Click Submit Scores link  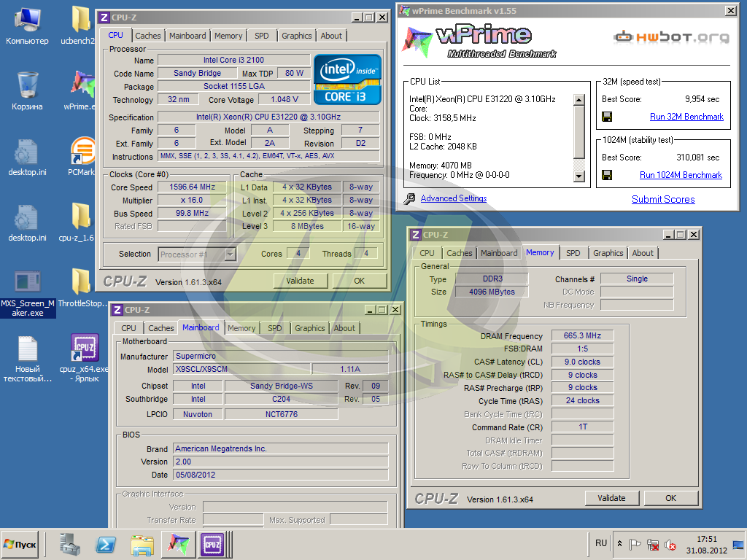click(x=663, y=200)
